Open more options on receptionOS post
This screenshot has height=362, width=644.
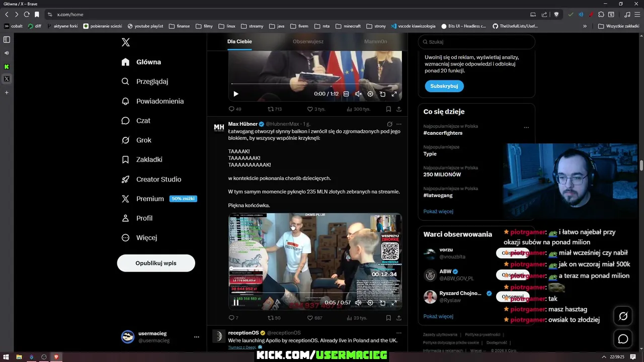tap(399, 333)
